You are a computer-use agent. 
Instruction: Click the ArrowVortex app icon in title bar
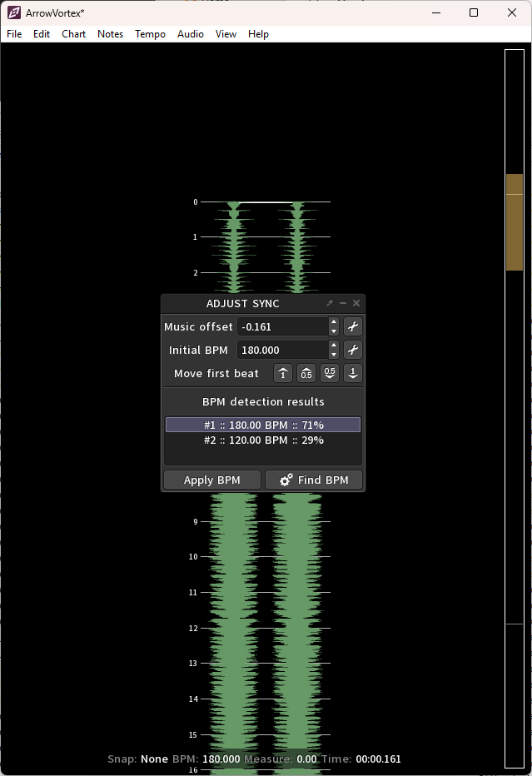[x=14, y=12]
